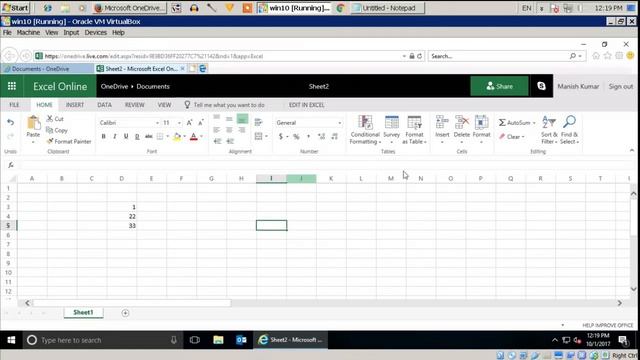640x360 pixels.
Task: Open the Skype chat icon
Action: (541, 86)
